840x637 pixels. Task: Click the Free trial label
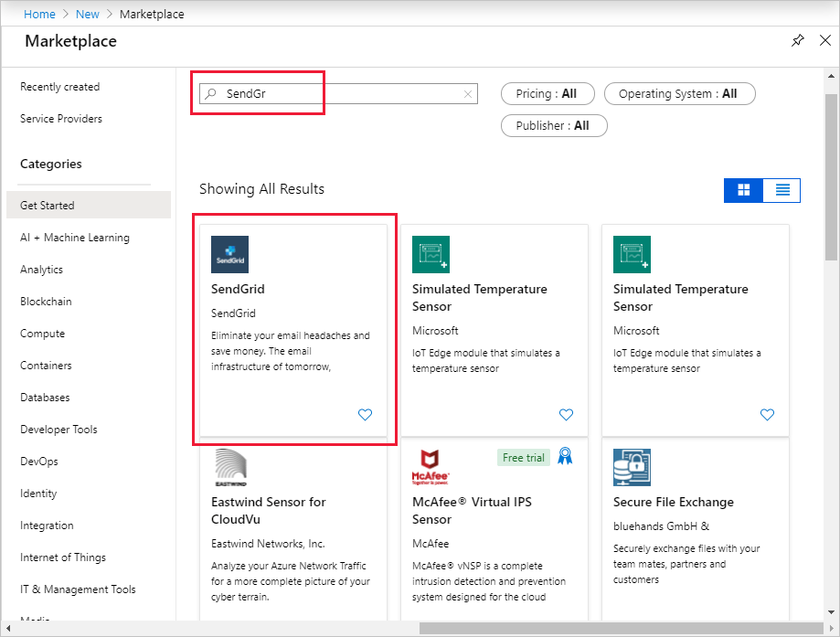pyautogui.click(x=524, y=458)
